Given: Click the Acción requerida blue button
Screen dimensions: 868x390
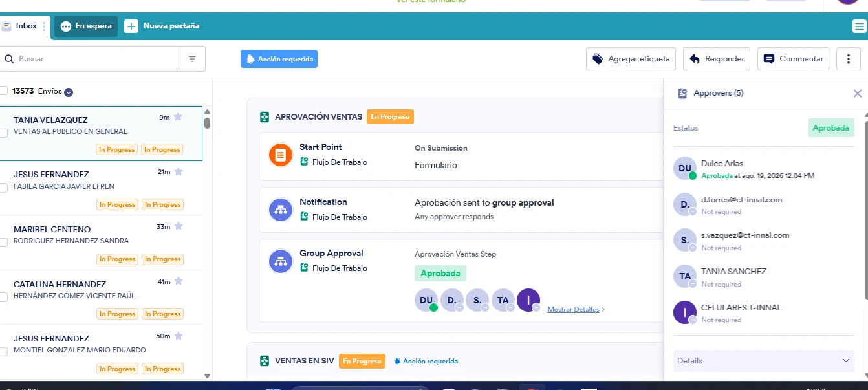Looking at the screenshot, I should click(279, 59).
